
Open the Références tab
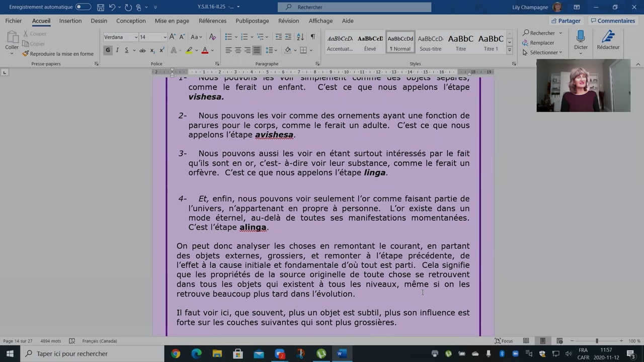(212, 21)
